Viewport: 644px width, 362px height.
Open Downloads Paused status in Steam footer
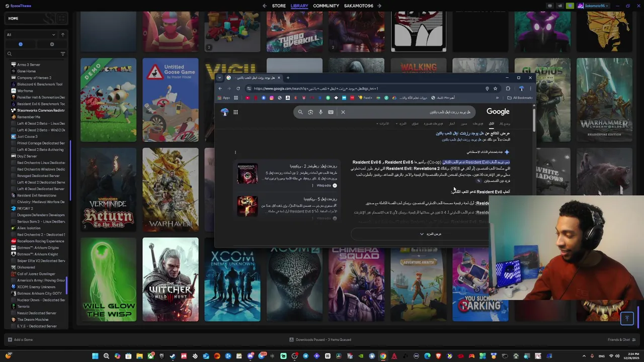[x=320, y=339]
